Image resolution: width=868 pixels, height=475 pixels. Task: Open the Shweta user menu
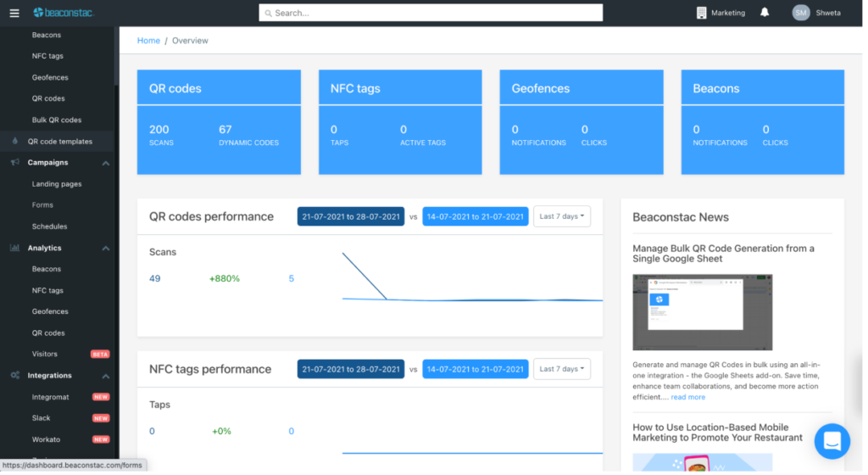coord(817,13)
